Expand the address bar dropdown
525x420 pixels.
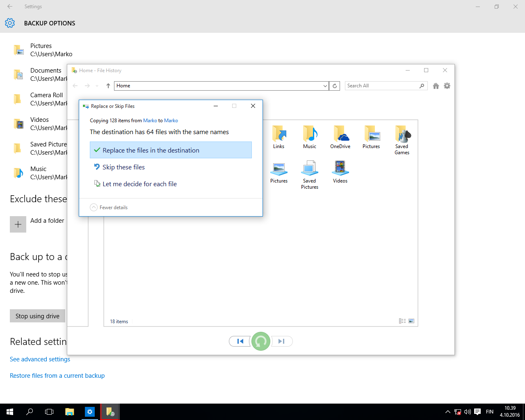coord(325,86)
